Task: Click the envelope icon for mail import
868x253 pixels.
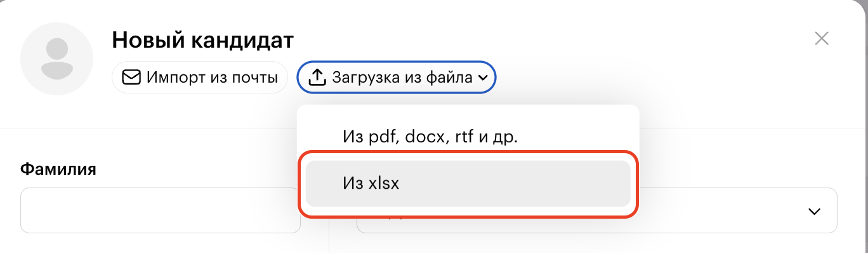Action: tap(131, 78)
